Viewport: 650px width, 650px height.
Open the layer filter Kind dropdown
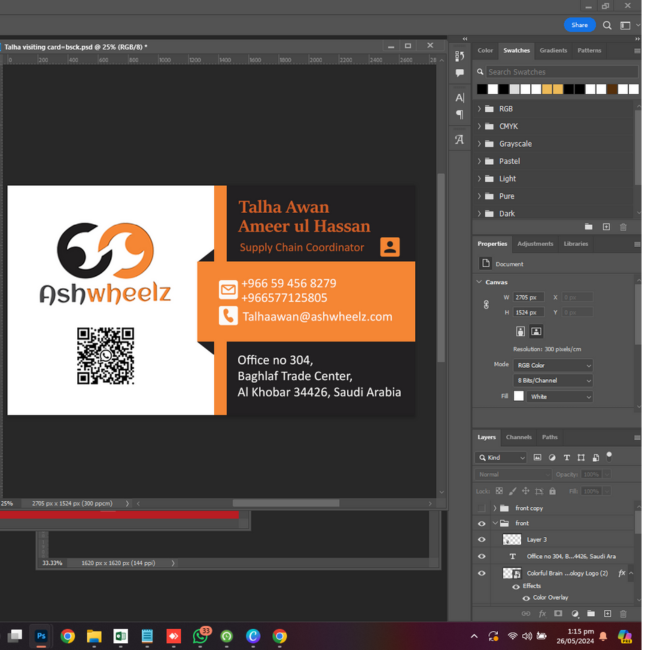pyautogui.click(x=501, y=458)
